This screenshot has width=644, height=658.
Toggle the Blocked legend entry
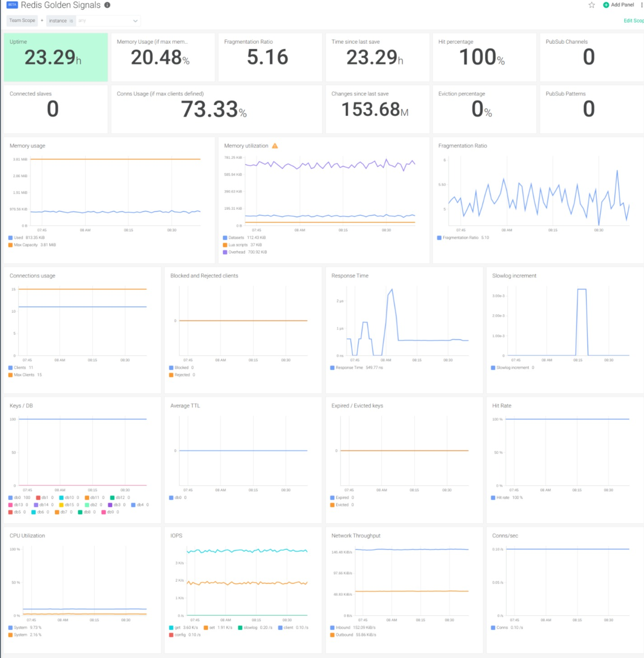coord(182,367)
